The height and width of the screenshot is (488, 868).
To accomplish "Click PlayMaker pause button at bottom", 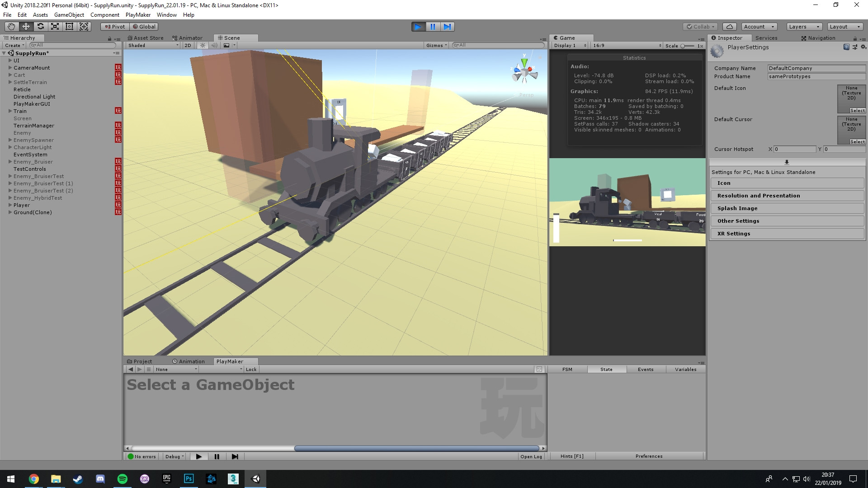I will [217, 456].
